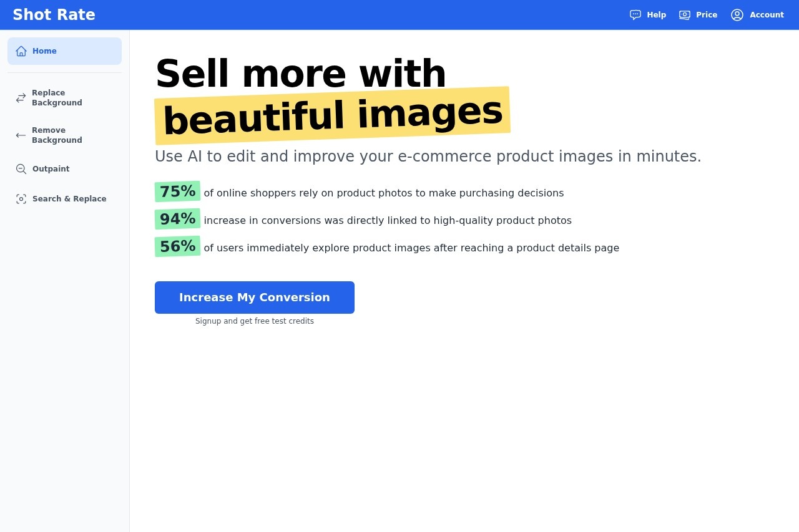The height and width of the screenshot is (532, 799).
Task: Open the Account text label in header
Action: [767, 15]
